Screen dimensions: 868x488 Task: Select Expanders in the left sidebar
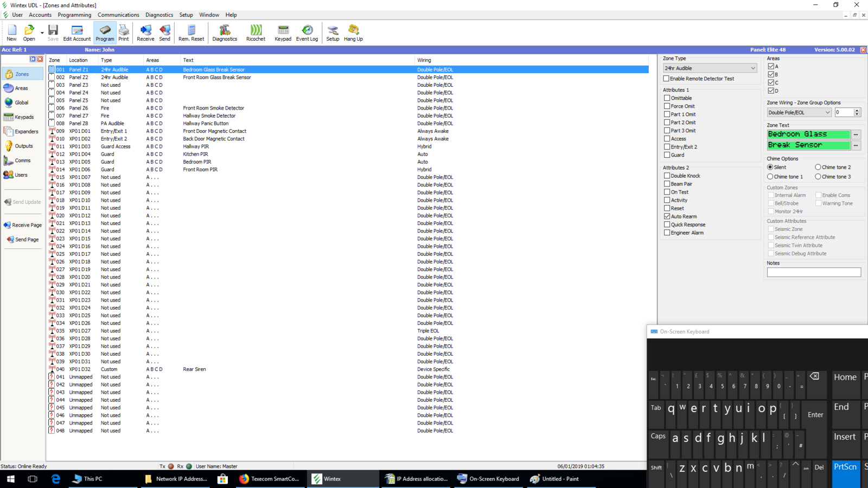click(x=22, y=132)
